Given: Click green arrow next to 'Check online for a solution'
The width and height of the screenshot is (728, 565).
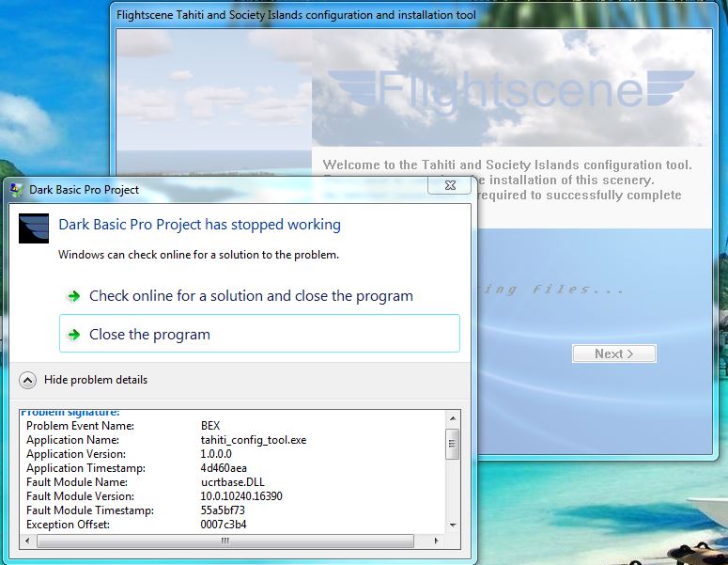Looking at the screenshot, I should point(73,296).
